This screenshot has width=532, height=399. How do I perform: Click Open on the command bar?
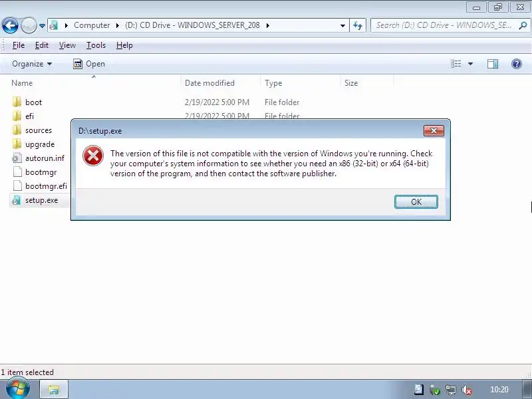click(89, 64)
